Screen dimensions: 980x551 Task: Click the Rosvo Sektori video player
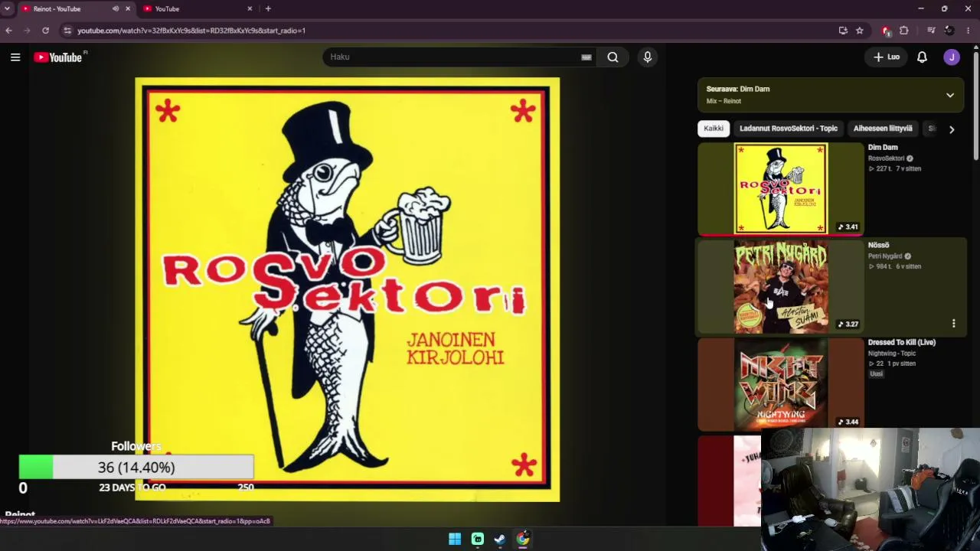pyautogui.click(x=348, y=289)
